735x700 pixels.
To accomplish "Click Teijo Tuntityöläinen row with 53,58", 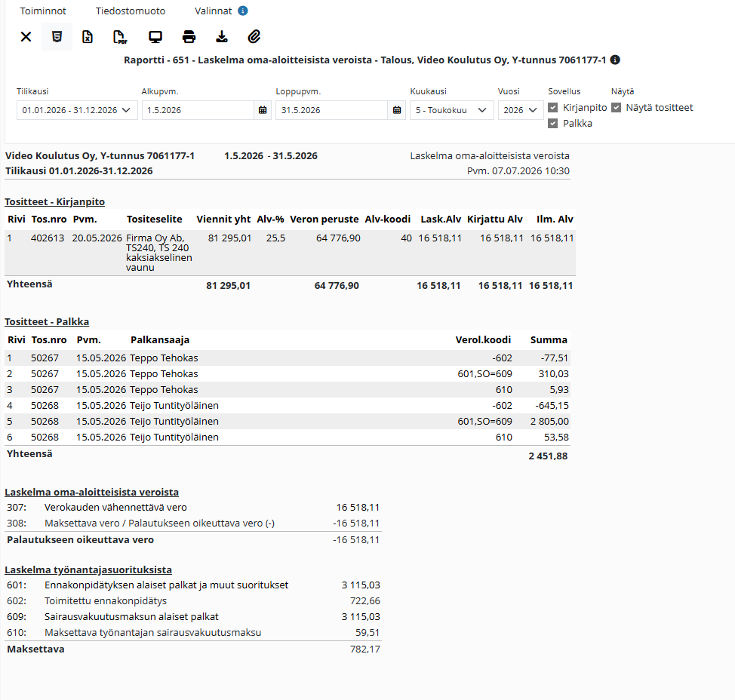I will click(x=288, y=437).
